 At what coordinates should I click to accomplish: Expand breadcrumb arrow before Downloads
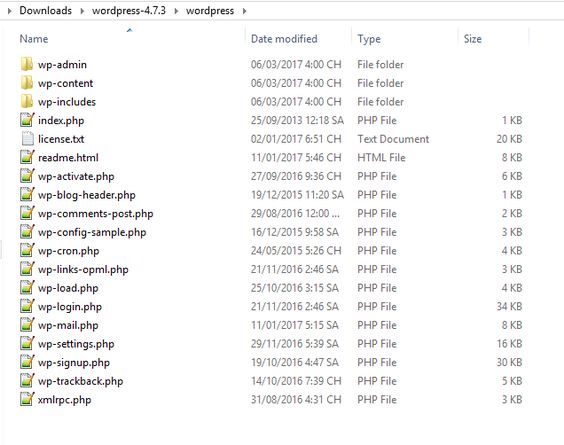tap(9, 11)
